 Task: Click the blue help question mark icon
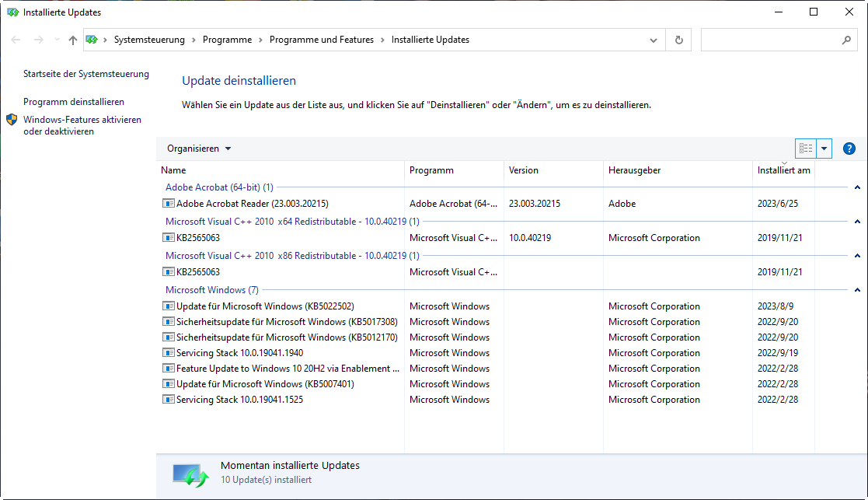849,149
